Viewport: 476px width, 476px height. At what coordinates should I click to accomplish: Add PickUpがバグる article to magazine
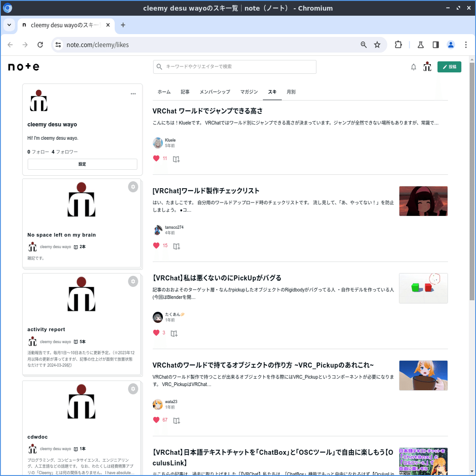(x=174, y=333)
